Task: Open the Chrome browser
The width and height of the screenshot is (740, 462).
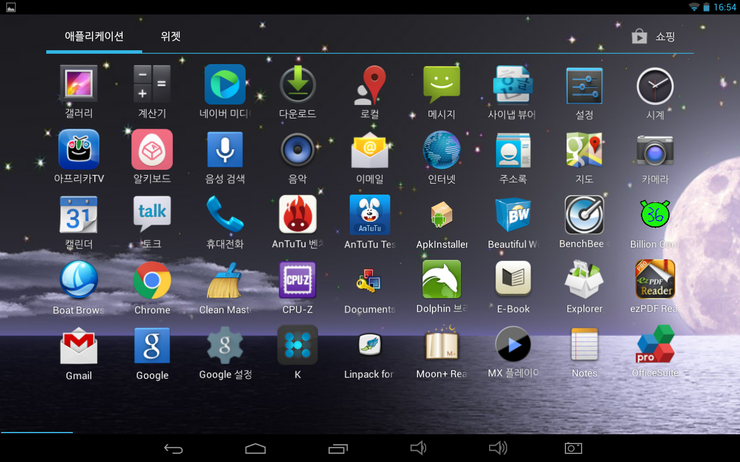Action: pos(152,280)
